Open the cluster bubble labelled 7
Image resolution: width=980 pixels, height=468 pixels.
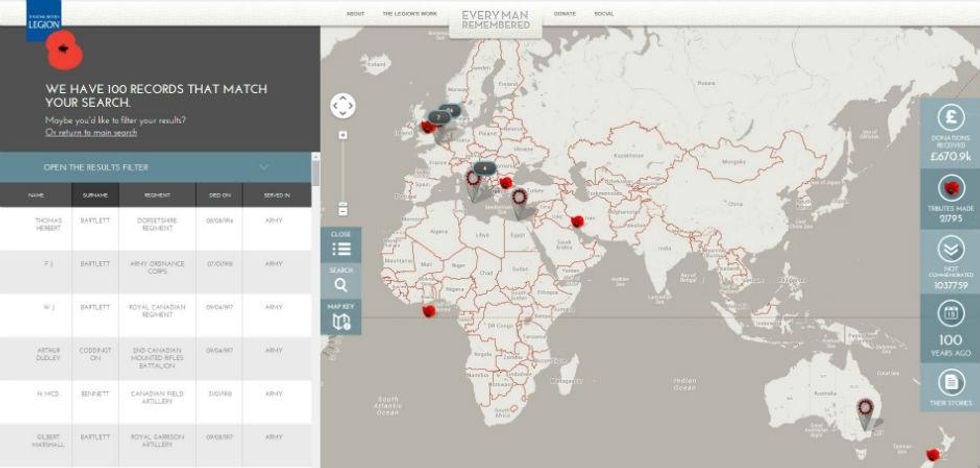[439, 117]
